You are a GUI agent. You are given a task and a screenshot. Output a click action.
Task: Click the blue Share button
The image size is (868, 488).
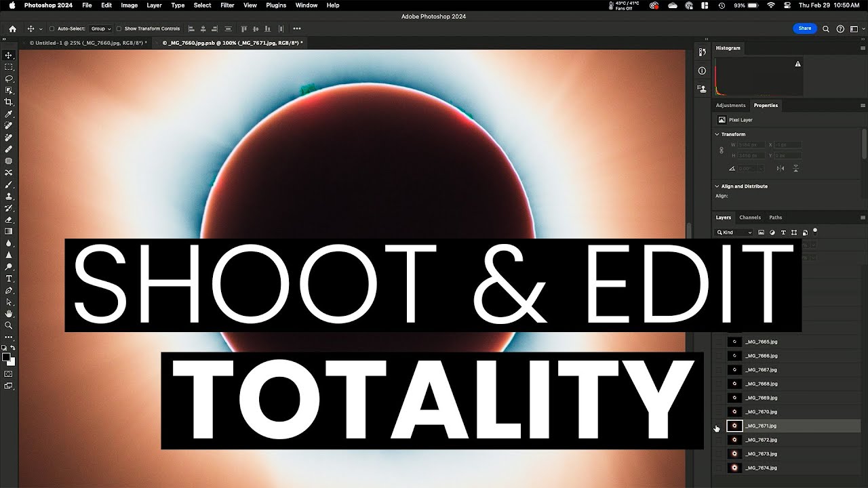804,28
